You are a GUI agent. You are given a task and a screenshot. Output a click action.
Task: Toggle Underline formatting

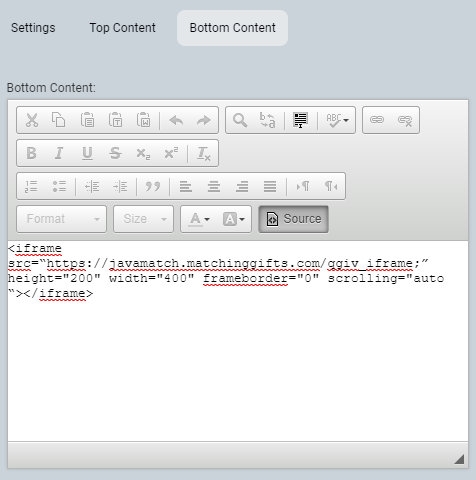point(87,153)
